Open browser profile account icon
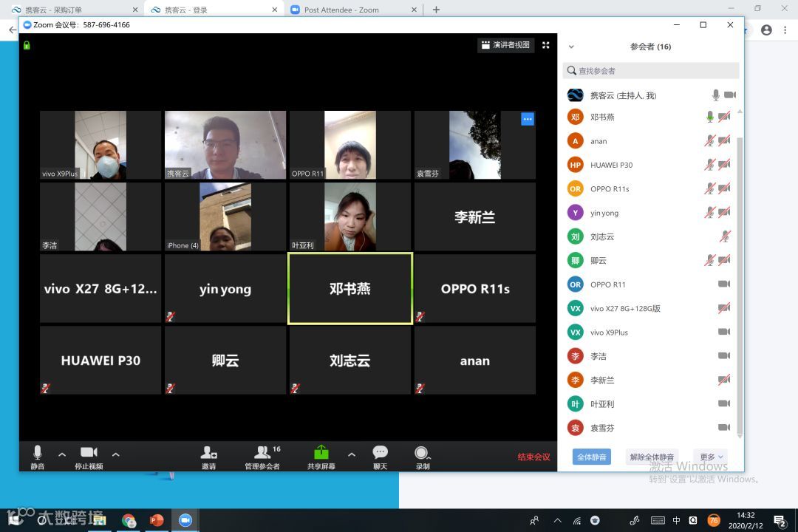The height and width of the screenshot is (532, 798). [766, 30]
